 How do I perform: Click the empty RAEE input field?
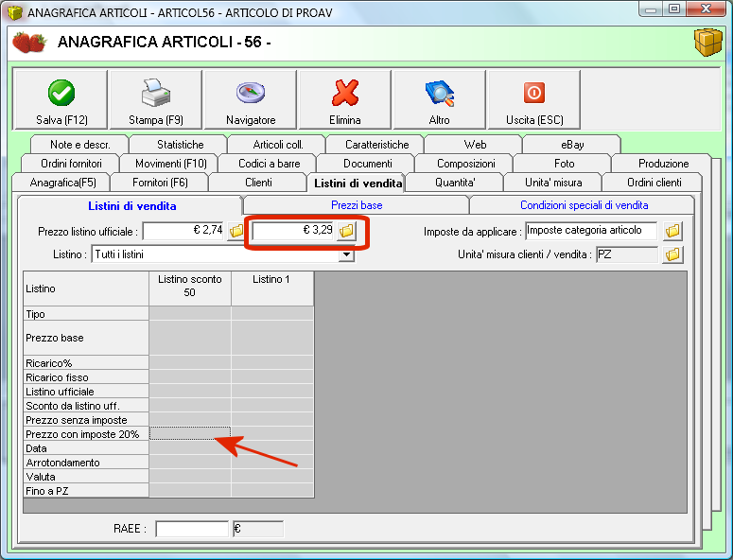(x=192, y=529)
